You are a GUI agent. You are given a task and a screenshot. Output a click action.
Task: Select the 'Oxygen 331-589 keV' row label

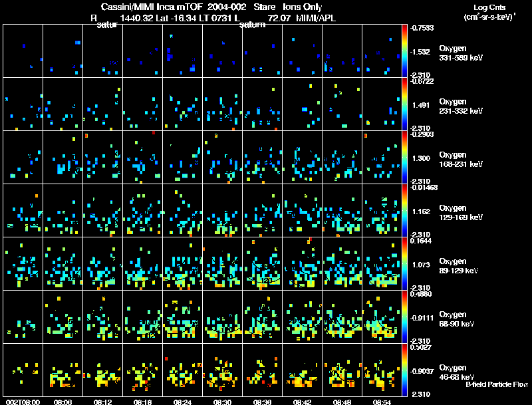click(x=461, y=53)
